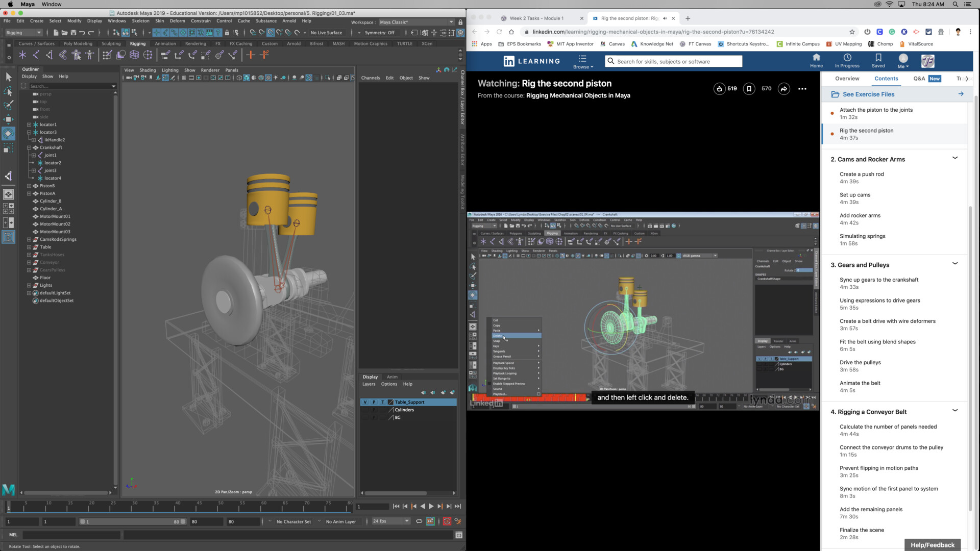Screen dimensions: 980x551
Task: Open the Script Editor icon near the MEL bar
Action: [459, 535]
